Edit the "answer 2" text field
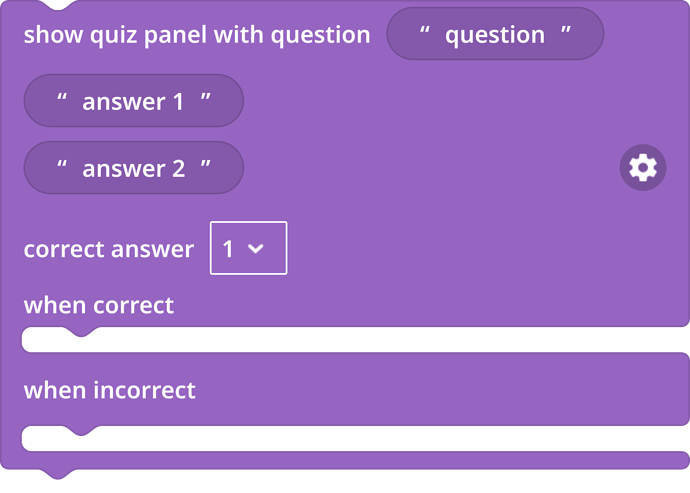The image size is (690, 493). tap(134, 169)
